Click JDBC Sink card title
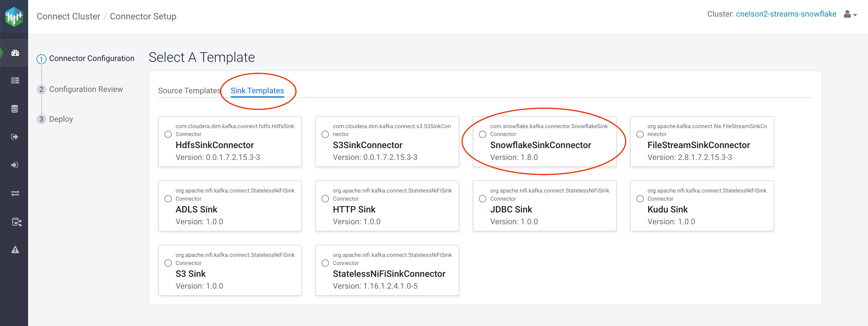The image size is (868, 326). (511, 209)
